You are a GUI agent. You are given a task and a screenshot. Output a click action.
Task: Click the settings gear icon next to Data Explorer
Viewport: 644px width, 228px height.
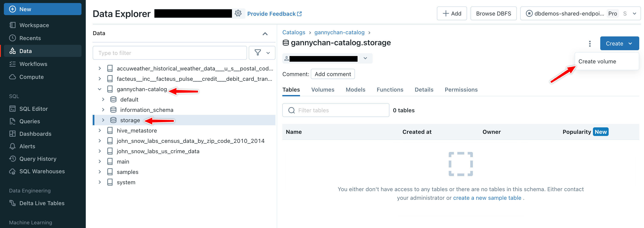tap(238, 13)
